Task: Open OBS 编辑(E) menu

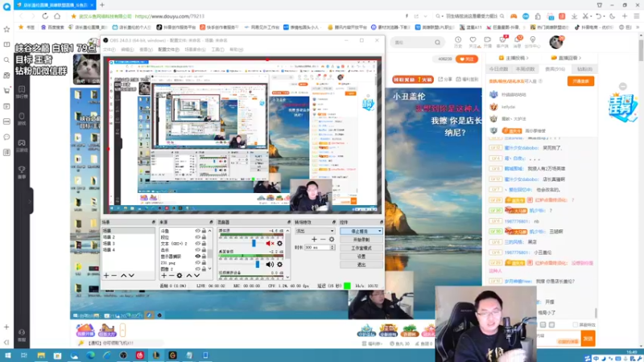Action: point(127,50)
